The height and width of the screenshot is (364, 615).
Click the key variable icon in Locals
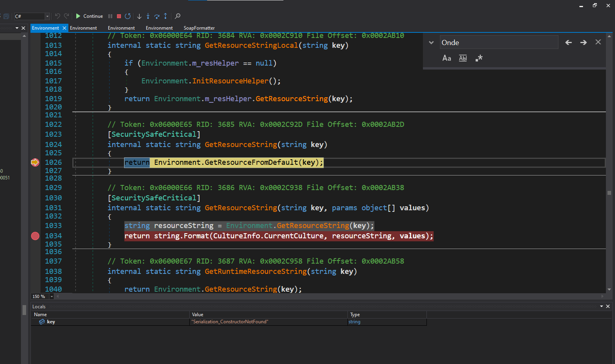[42, 322]
